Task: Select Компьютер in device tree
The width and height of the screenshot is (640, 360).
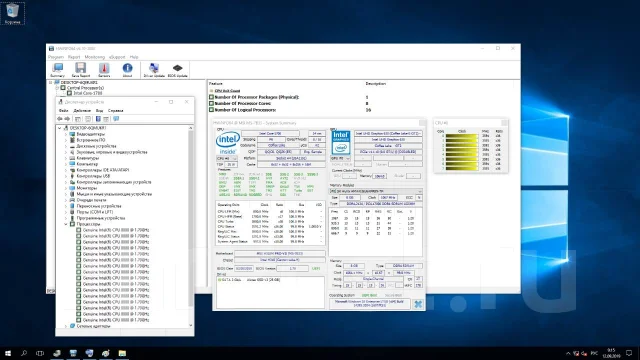Action: coord(87,164)
